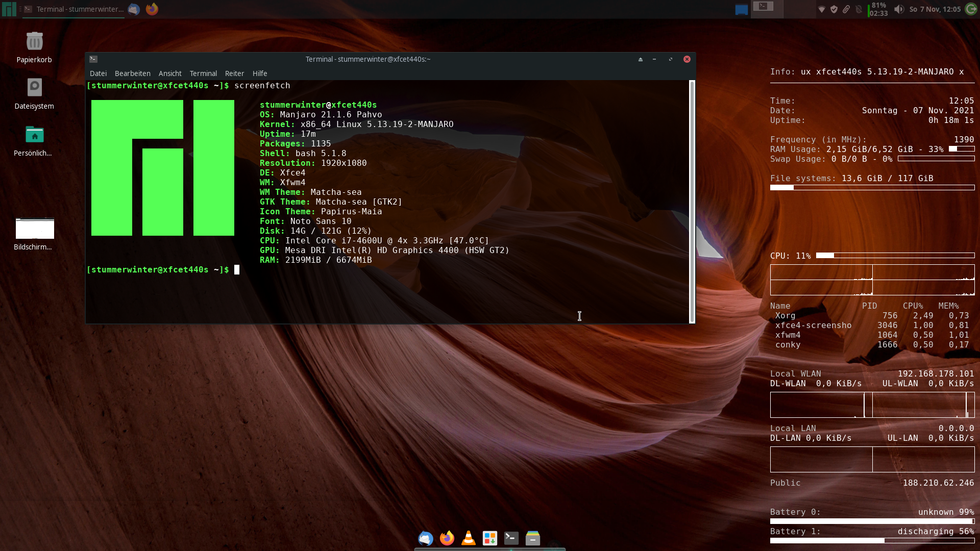Open the Manjaro application menu
The width and height of the screenshot is (980, 551).
coord(8,9)
